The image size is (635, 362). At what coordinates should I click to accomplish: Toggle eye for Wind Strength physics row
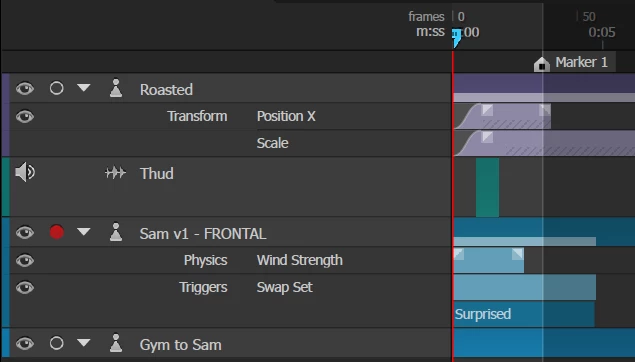[25, 260]
